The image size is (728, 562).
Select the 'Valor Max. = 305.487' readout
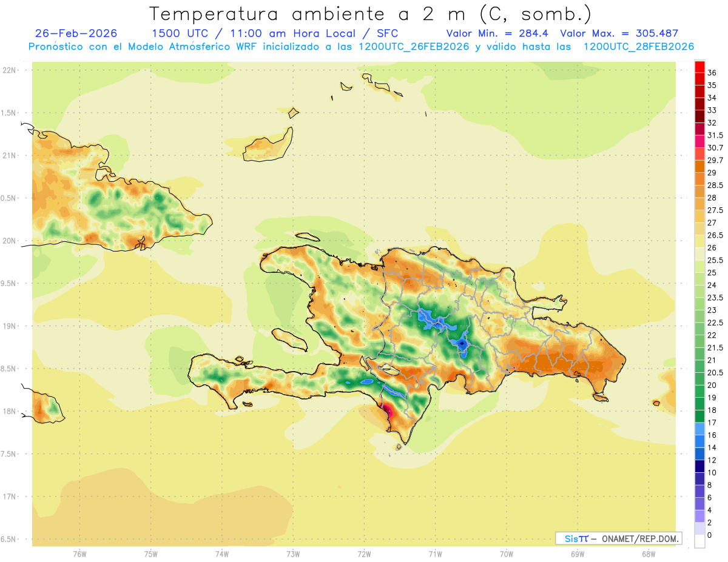(x=619, y=33)
